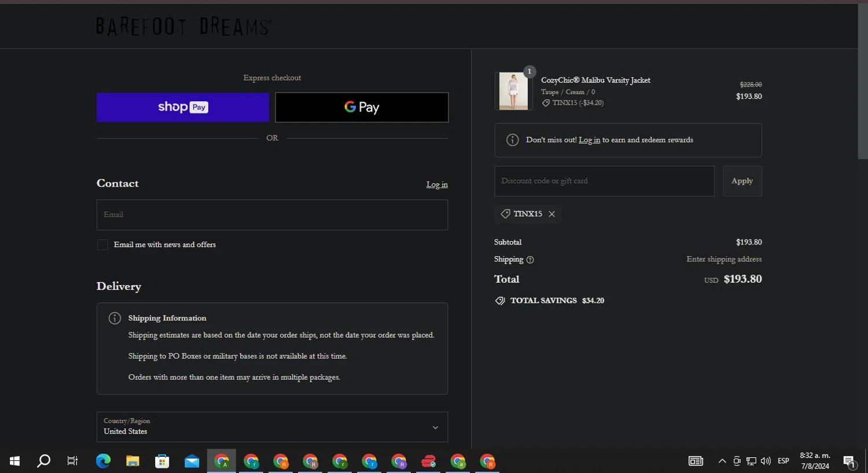Image resolution: width=868 pixels, height=473 pixels.
Task: Focus Discount code or gift card field
Action: click(x=604, y=181)
